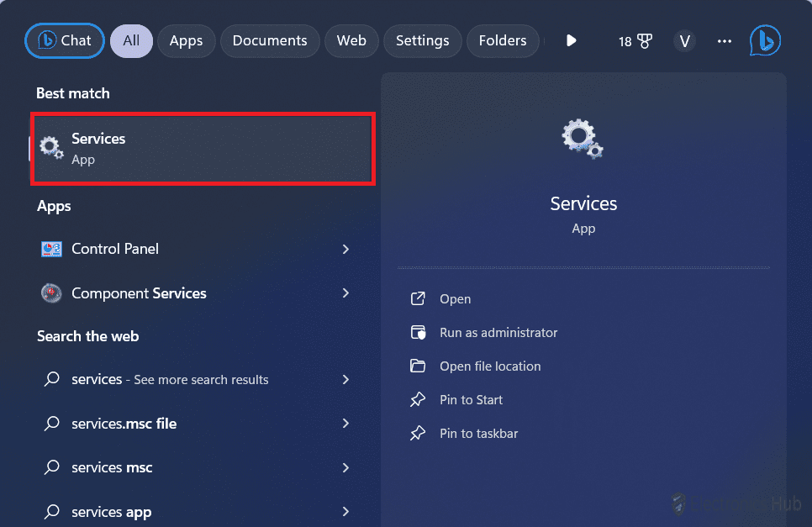Click the three-dot more options icon

click(x=725, y=41)
